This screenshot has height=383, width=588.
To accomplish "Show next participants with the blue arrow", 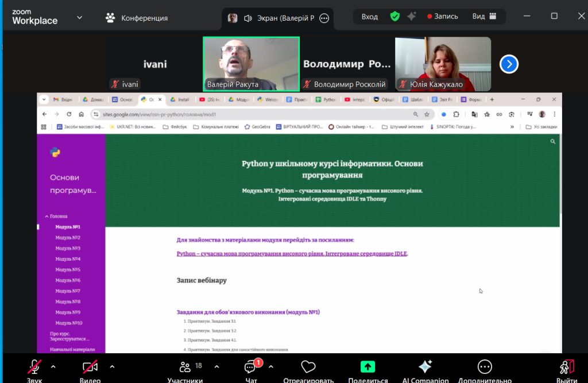I will point(509,64).
